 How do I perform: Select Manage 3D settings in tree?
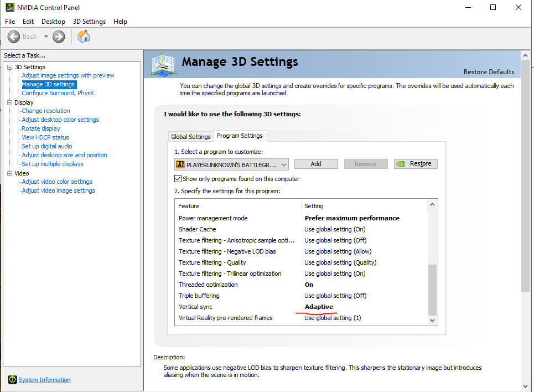pos(48,84)
